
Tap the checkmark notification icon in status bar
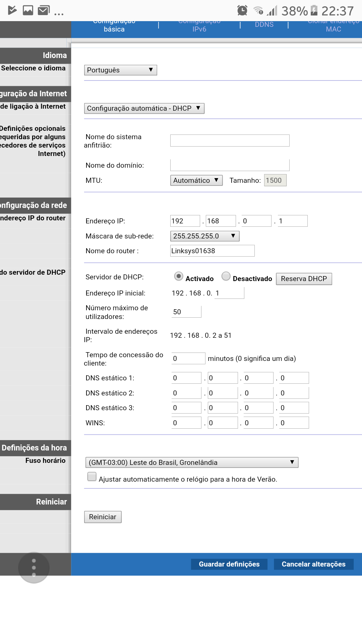(x=12, y=10)
